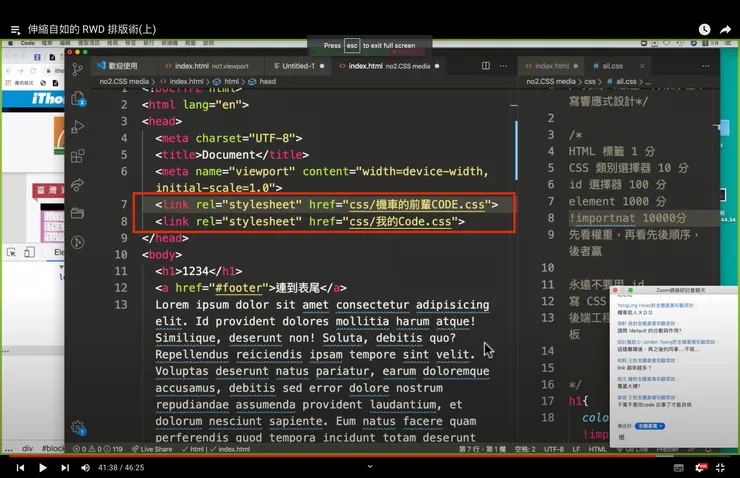Switch to the Untitled-1 tab
This screenshot has height=478, width=740.
tap(299, 66)
